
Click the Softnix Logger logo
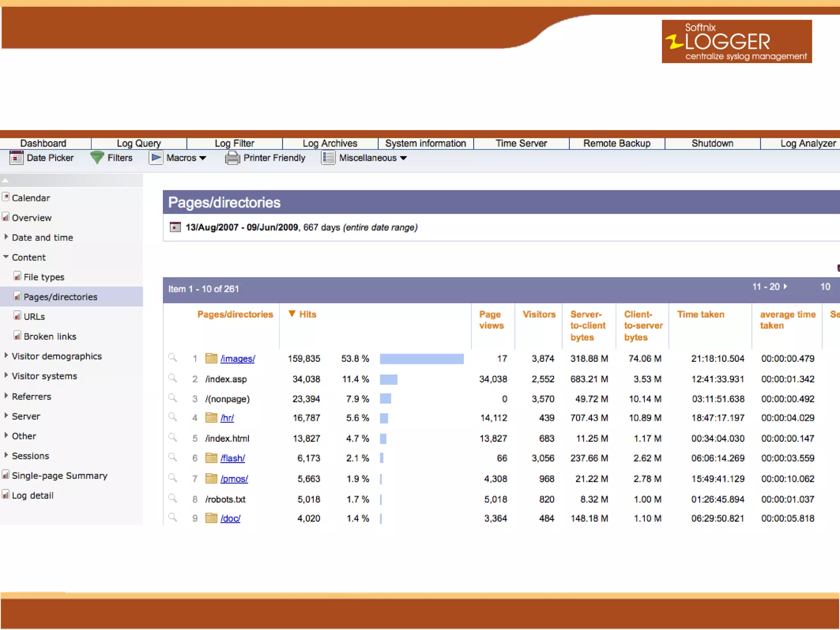click(x=736, y=41)
